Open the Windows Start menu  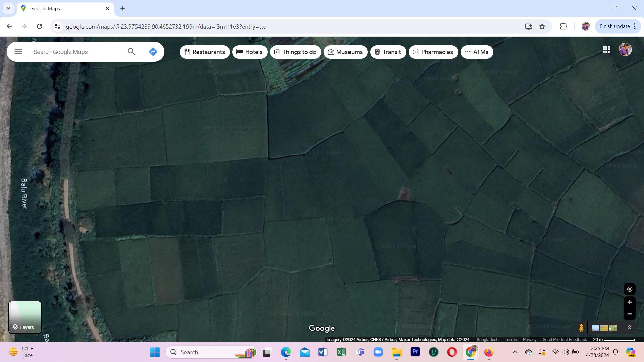pyautogui.click(x=155, y=352)
